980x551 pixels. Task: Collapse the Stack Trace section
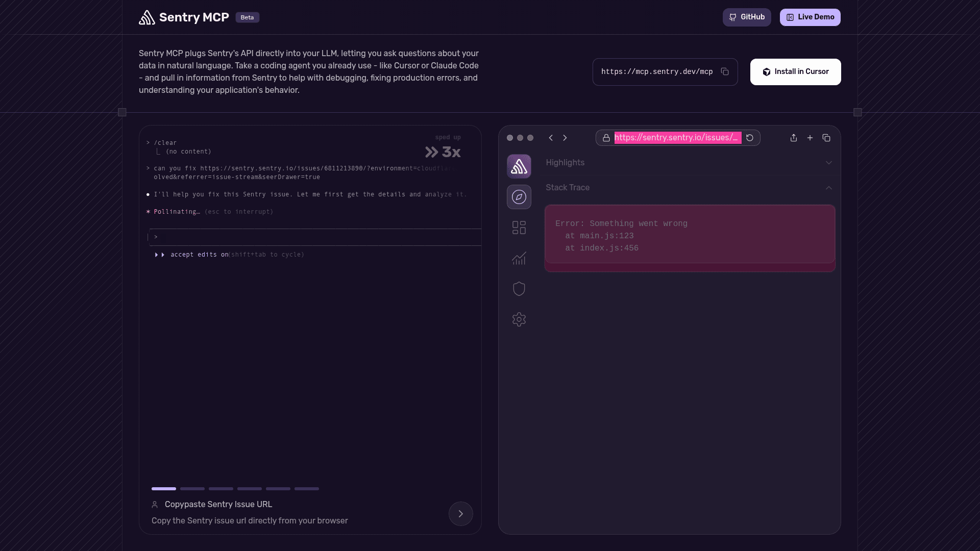(690, 188)
